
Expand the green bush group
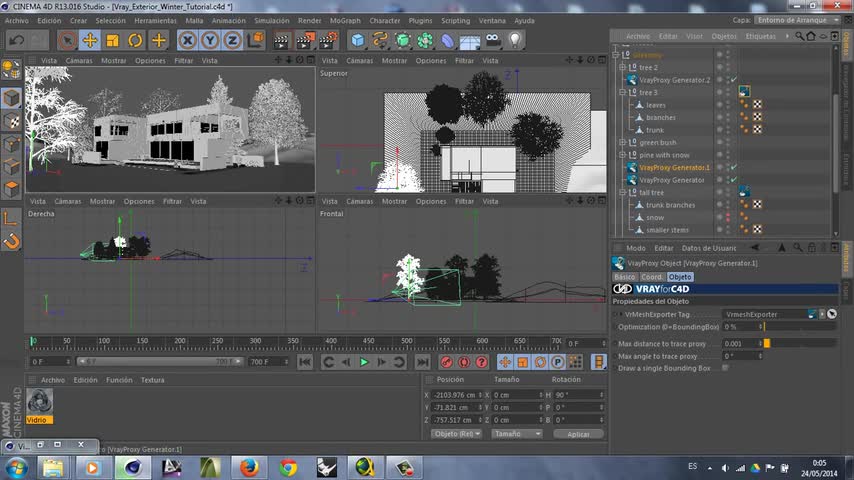[x=622, y=143]
